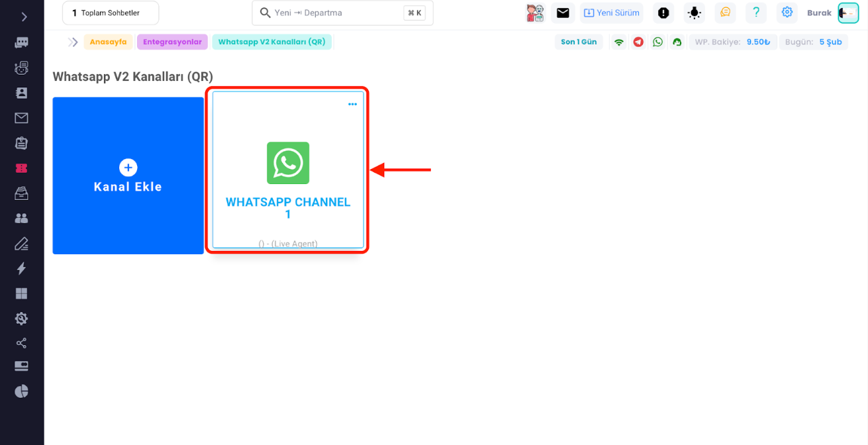868x445 pixels.
Task: Click the plus icon on Kanal Ekle
Action: pos(128,168)
